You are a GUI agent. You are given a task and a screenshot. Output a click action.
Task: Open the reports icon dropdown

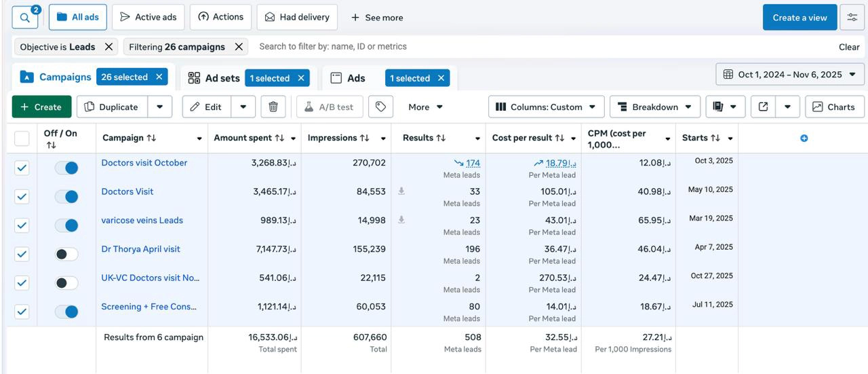(725, 107)
